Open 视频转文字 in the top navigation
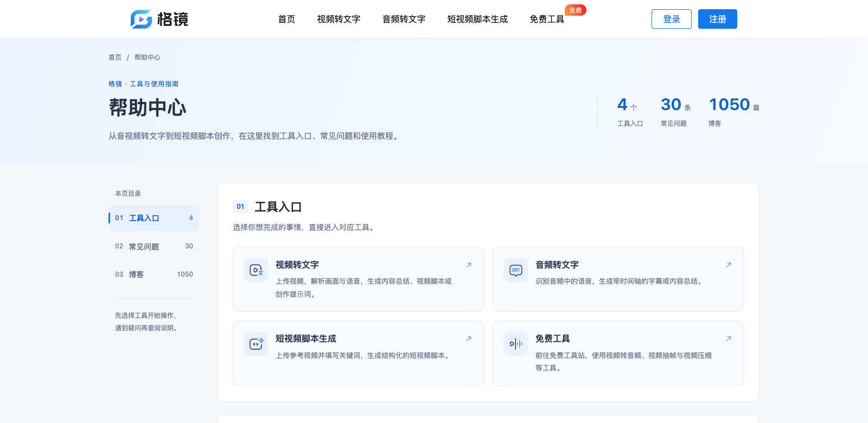This screenshot has height=423, width=868. (x=339, y=19)
